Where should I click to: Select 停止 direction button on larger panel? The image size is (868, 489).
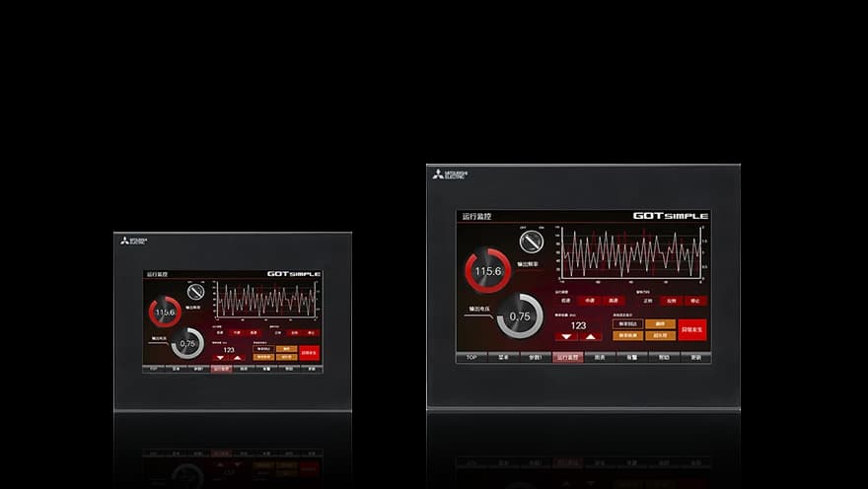pos(695,301)
